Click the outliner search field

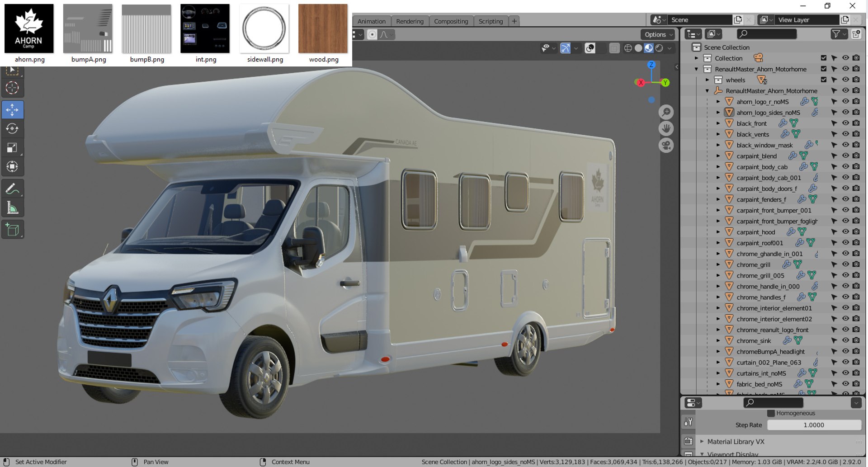tap(767, 34)
